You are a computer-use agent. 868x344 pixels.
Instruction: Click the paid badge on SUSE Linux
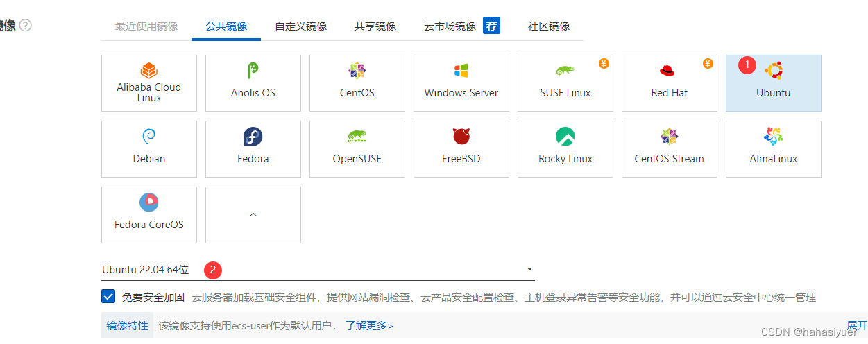(604, 64)
